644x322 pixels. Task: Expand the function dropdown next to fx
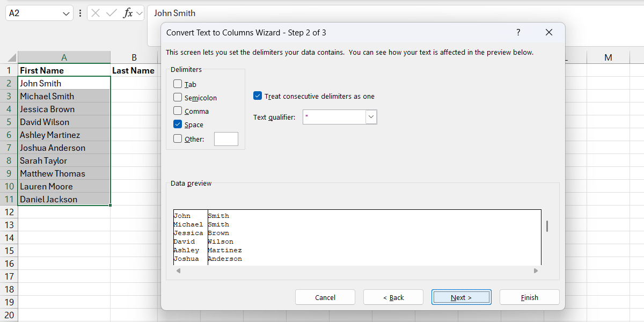click(x=139, y=13)
